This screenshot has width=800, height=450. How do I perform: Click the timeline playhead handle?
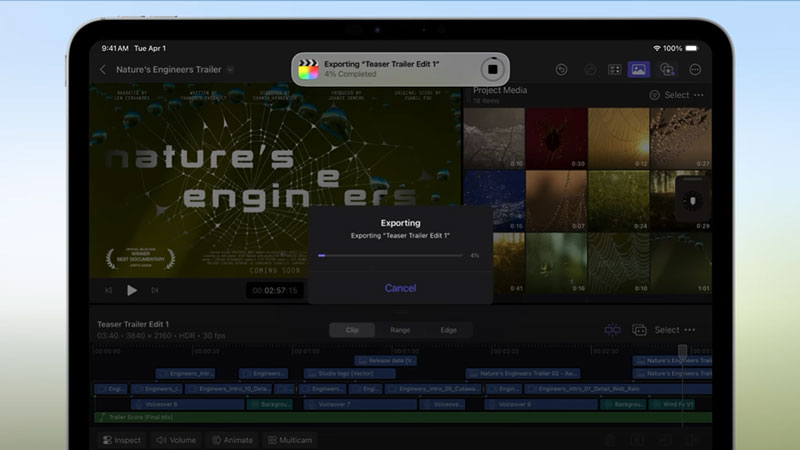coord(682,350)
